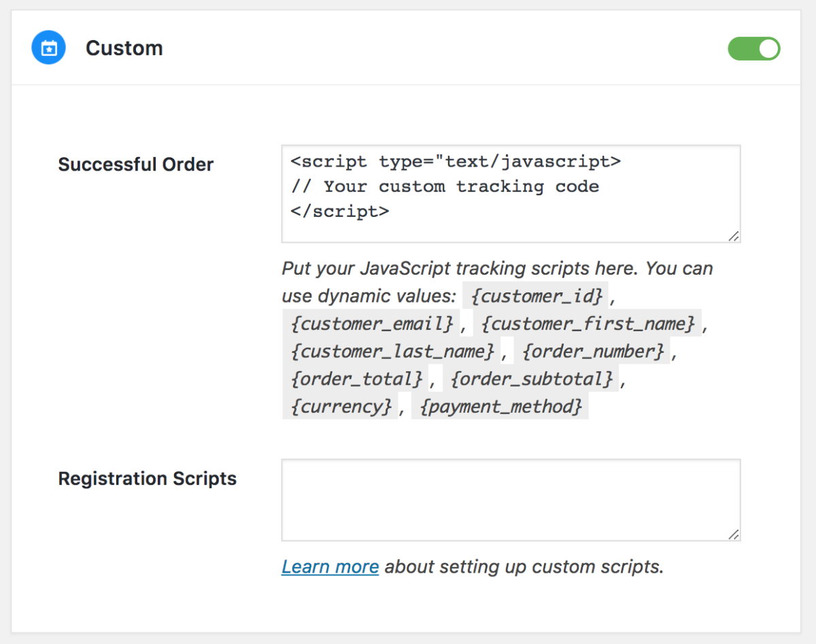Click the {customer_last_name} dynamic value tag
Screen dimensions: 816x644
click(392, 352)
